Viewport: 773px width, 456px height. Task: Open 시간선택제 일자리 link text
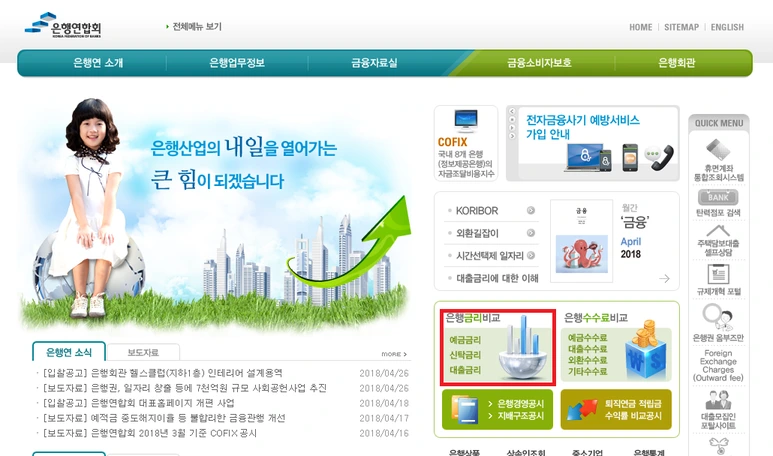pos(490,255)
